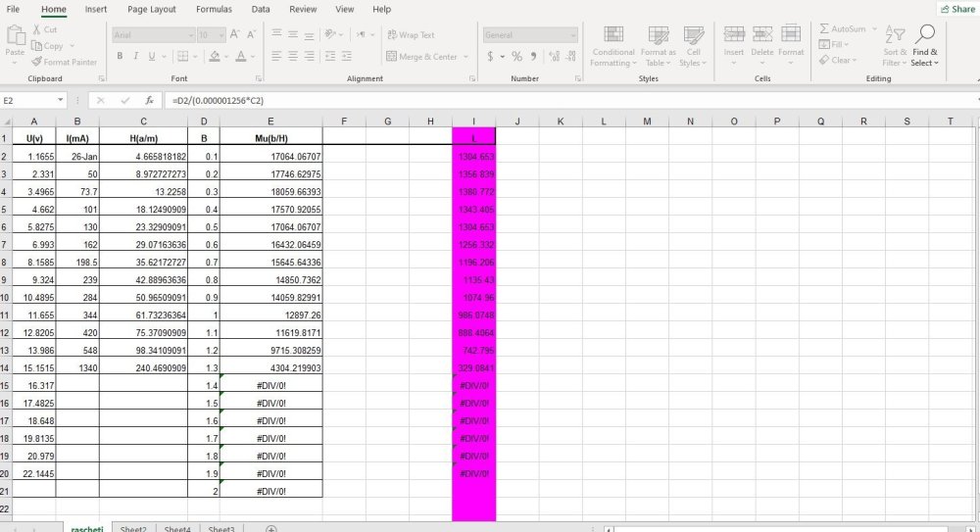
Task: Open Sort & Filter menu
Action: click(x=895, y=46)
